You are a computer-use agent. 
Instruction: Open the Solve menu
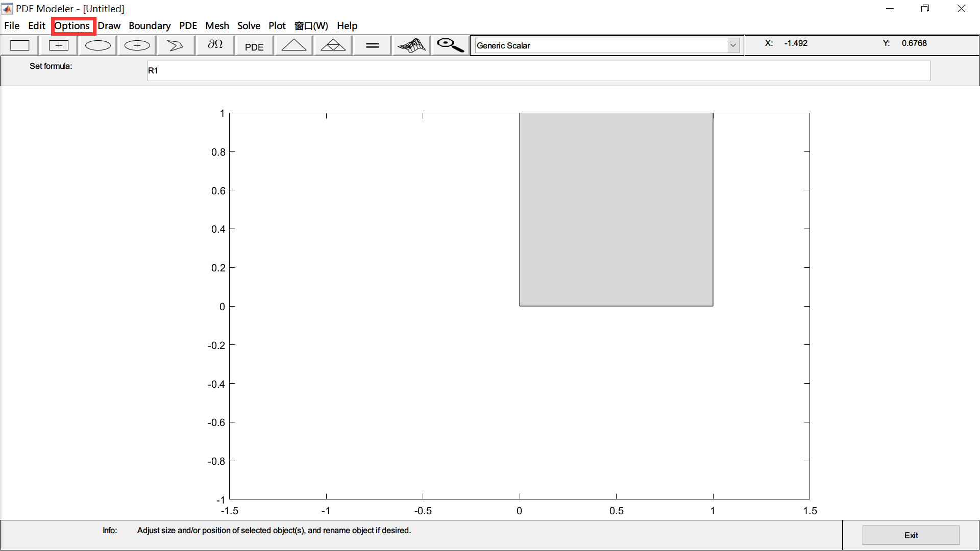tap(249, 26)
